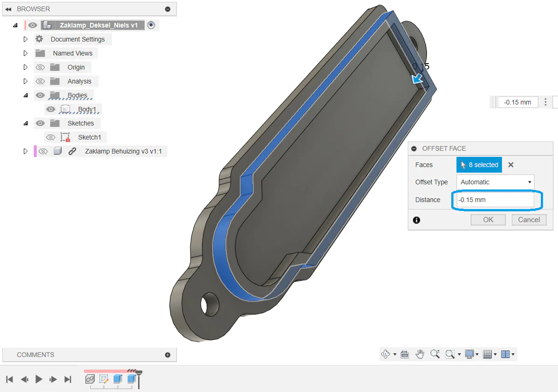Show the hidden Zaklamp Behuizing v3 component
The height and width of the screenshot is (392, 558).
pyautogui.click(x=43, y=151)
